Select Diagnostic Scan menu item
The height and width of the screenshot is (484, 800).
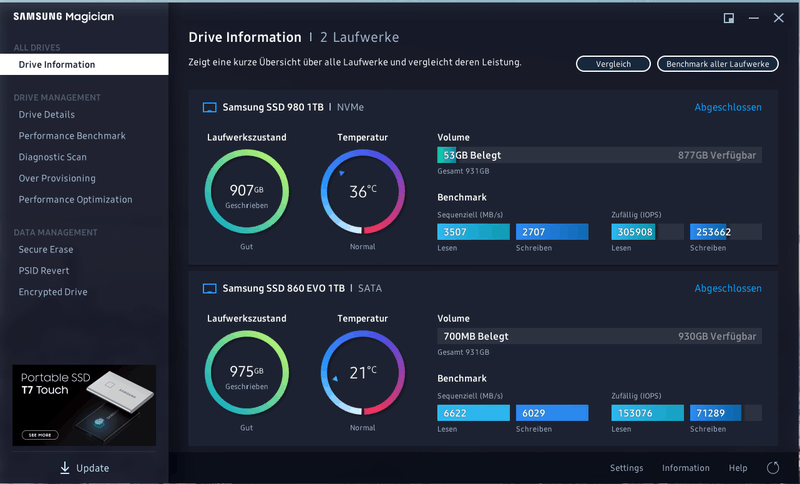[x=52, y=157]
